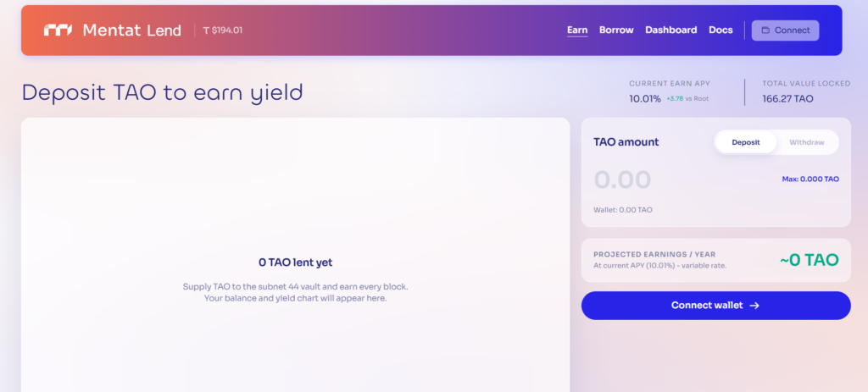Click the ~0 TAO projected earnings value
Screen dimensions: 868x392
point(810,260)
